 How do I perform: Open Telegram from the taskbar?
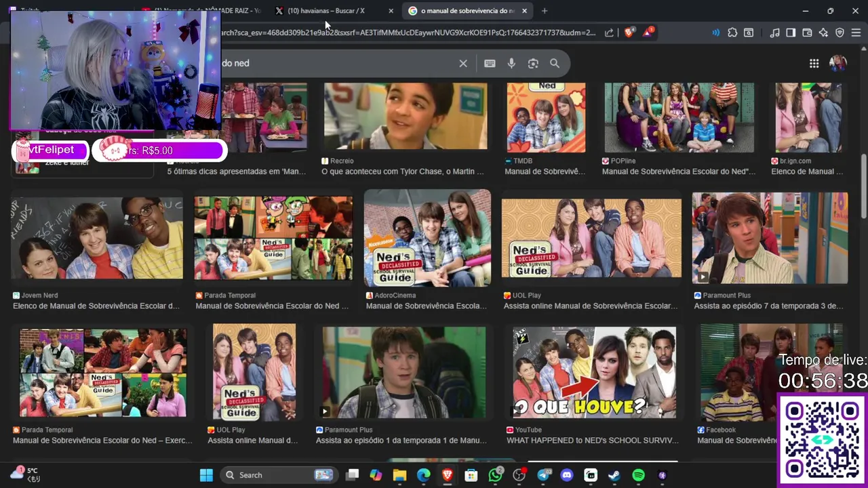(543, 475)
